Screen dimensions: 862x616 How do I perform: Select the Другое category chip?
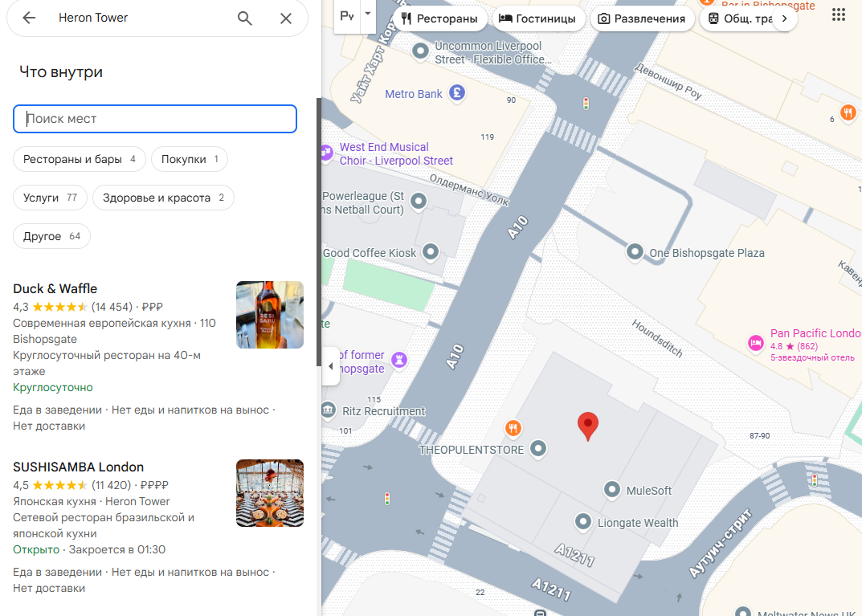(x=51, y=236)
